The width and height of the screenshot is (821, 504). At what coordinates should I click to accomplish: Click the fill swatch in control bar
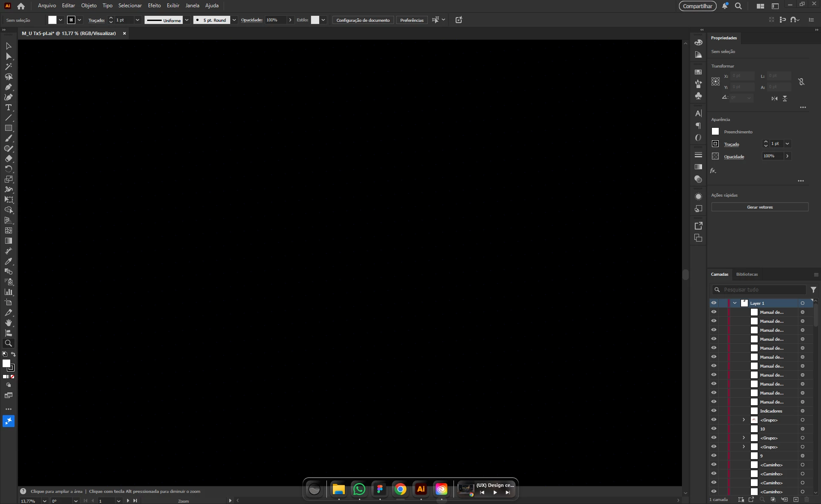(x=52, y=20)
